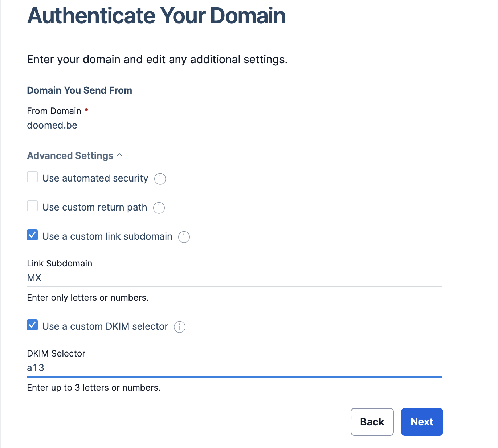Image resolution: width=498 pixels, height=448 pixels.
Task: View info tooltip for custom DKIM selector
Action: pyautogui.click(x=180, y=327)
